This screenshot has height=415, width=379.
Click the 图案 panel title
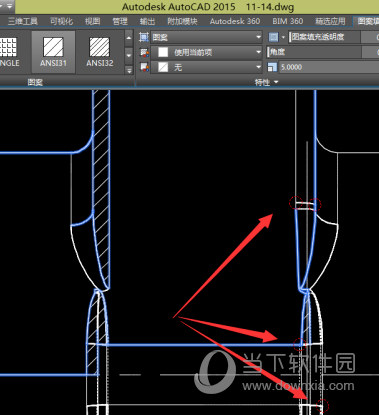pos(35,82)
